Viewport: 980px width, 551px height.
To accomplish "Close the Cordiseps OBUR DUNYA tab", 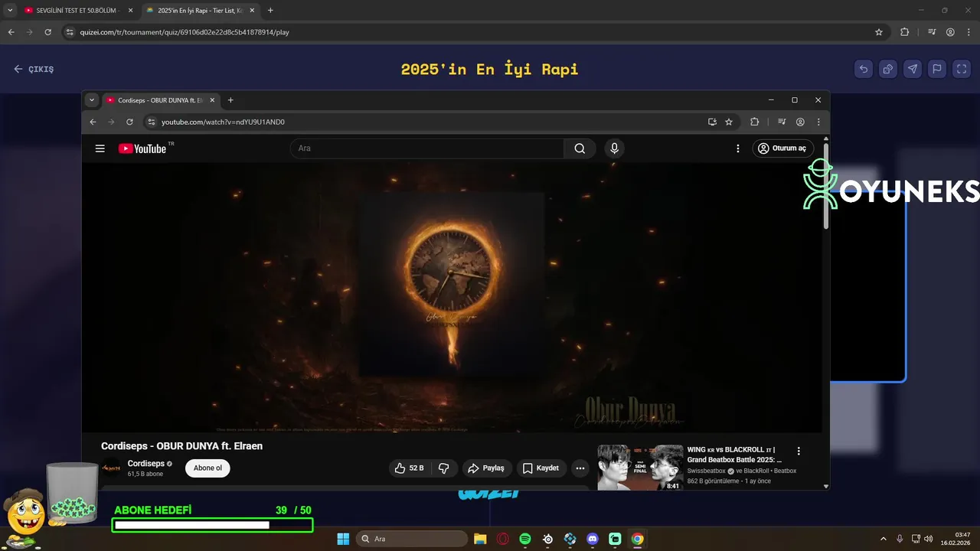I will tap(212, 100).
